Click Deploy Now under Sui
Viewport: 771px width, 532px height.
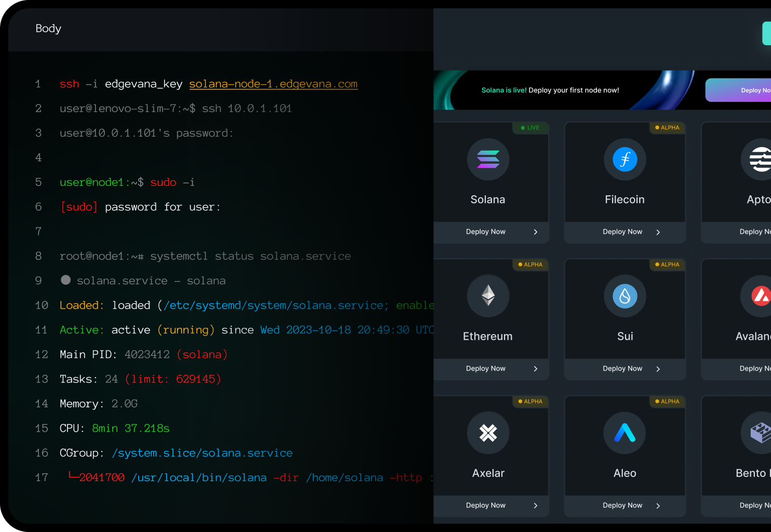coord(622,368)
